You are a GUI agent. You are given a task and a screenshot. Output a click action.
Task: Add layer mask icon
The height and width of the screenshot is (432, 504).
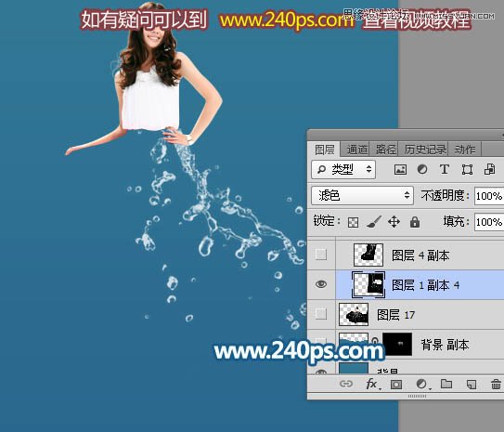(x=396, y=384)
